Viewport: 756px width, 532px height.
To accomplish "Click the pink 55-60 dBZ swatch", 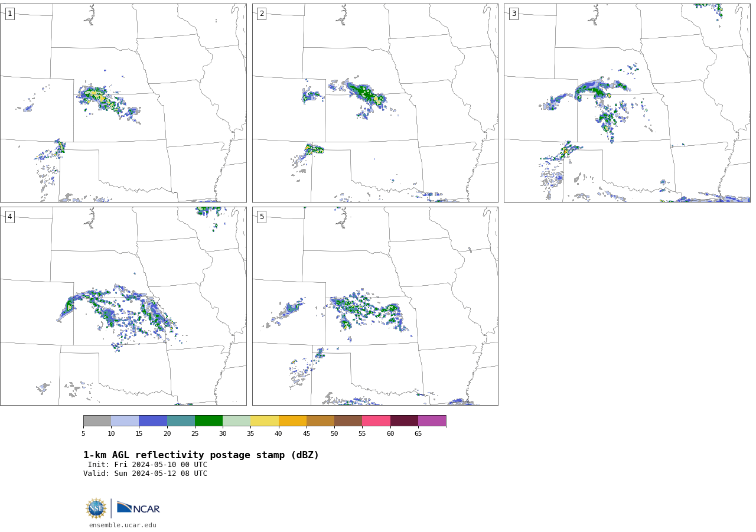I will pos(376,420).
